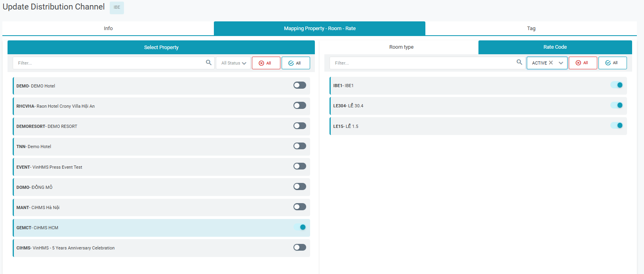Image resolution: width=644 pixels, height=274 pixels.
Task: Enable DOMO ĐỒNG MÔ property switch
Action: coord(300,186)
